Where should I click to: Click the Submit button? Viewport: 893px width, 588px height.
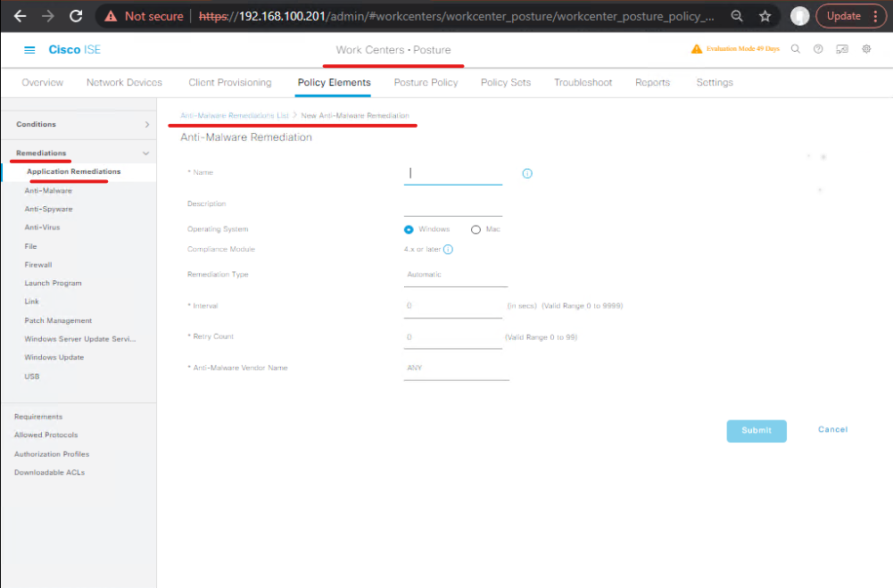pos(757,431)
